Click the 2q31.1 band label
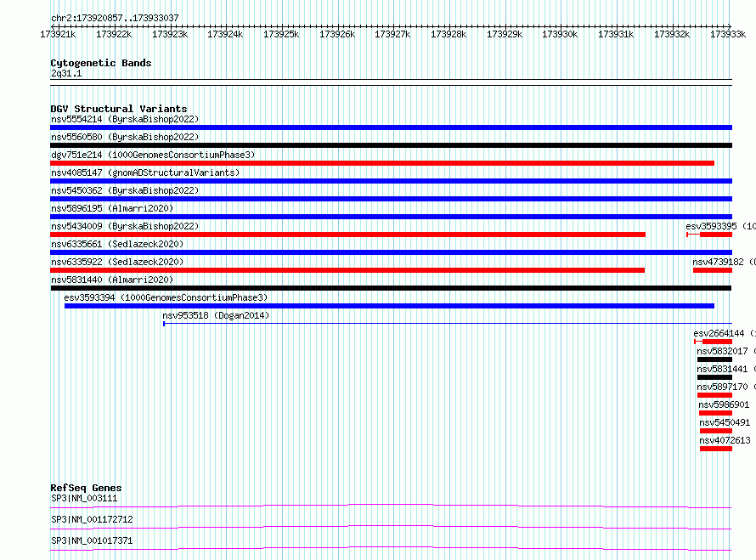Screen dimensions: 756x560 (x=66, y=73)
